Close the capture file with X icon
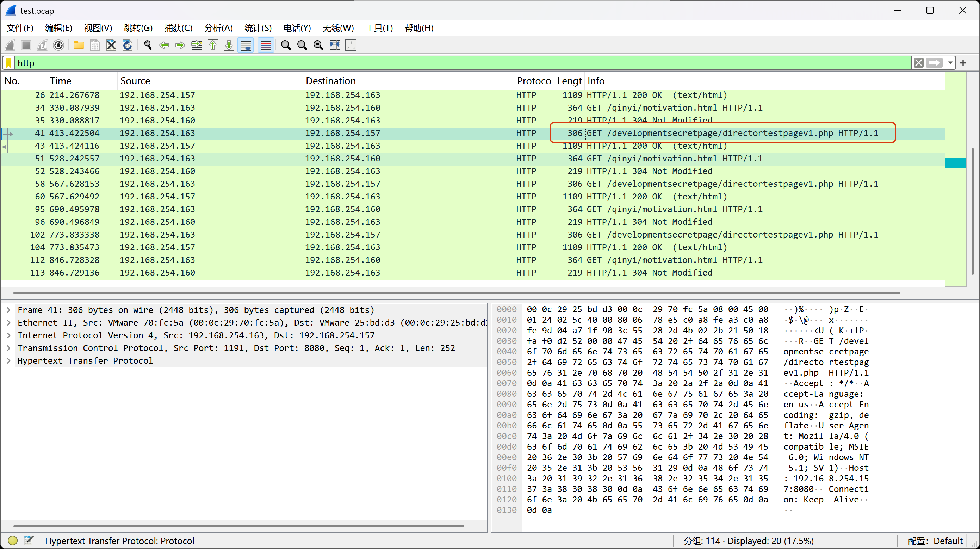The width and height of the screenshot is (980, 549). 111,45
